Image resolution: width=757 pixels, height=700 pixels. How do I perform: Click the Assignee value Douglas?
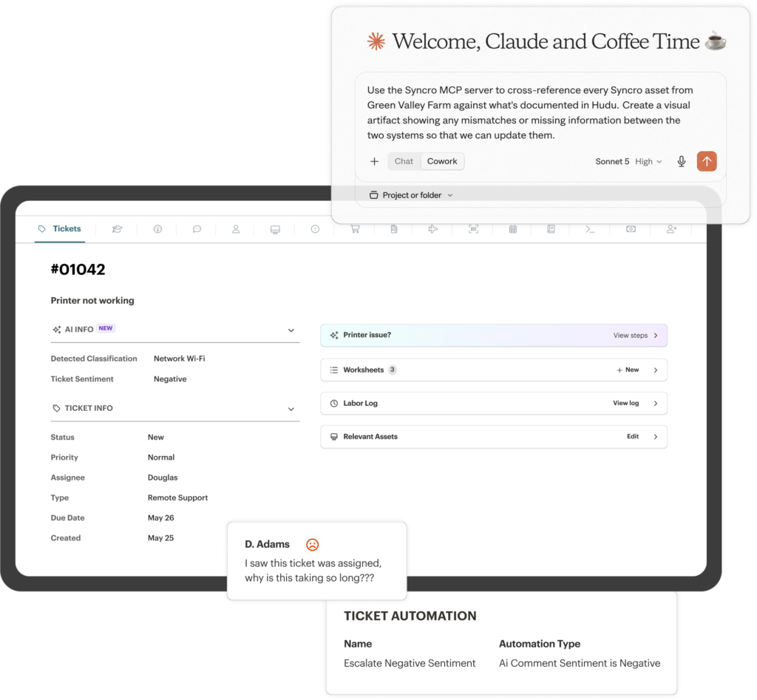click(x=162, y=478)
